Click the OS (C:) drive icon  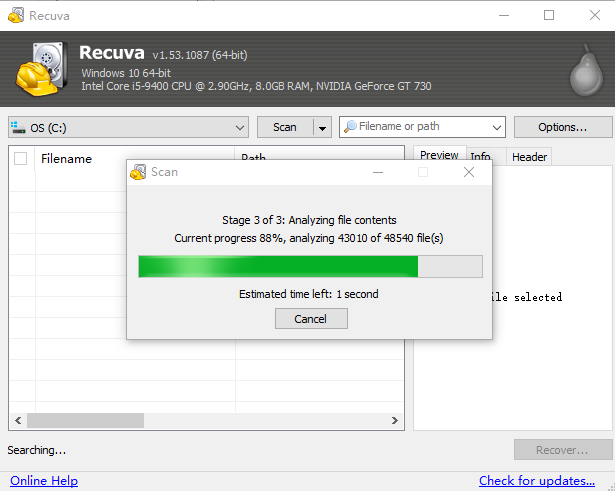point(19,127)
